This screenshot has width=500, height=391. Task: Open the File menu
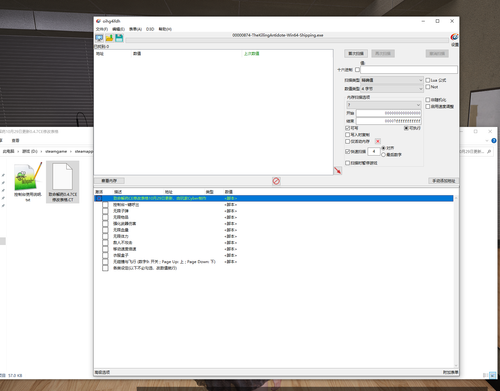[x=102, y=29]
